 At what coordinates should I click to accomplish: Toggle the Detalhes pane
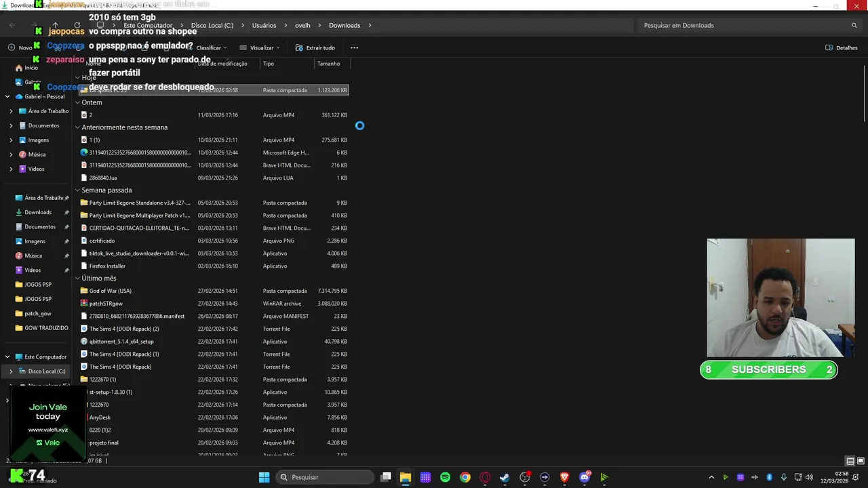(842, 47)
